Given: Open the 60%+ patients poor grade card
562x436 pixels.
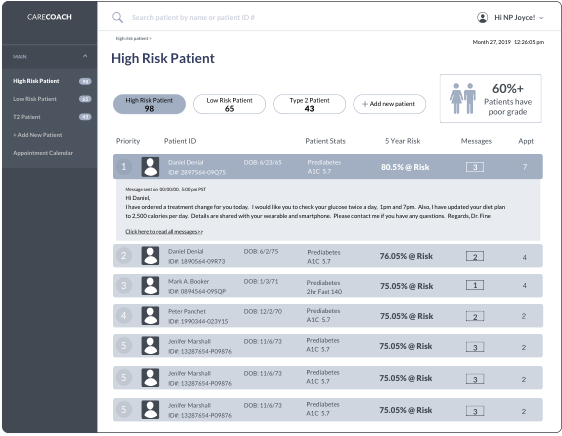Looking at the screenshot, I should click(x=490, y=98).
